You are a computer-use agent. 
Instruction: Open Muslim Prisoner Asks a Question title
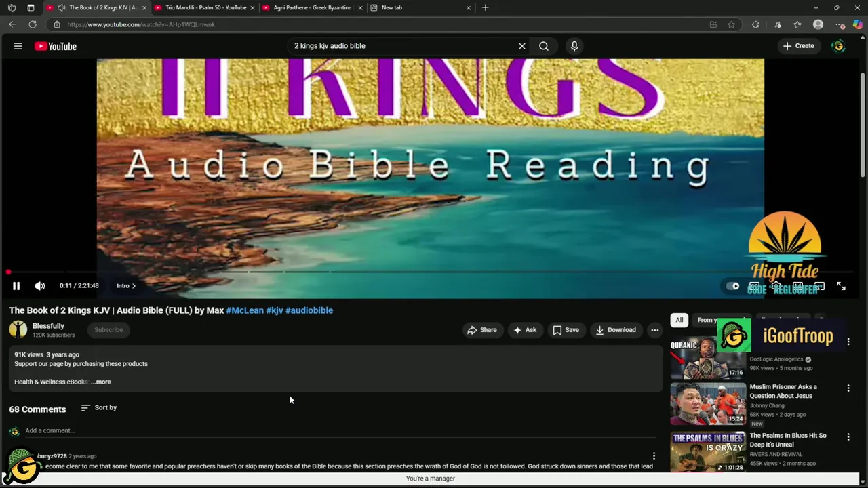coord(783,391)
